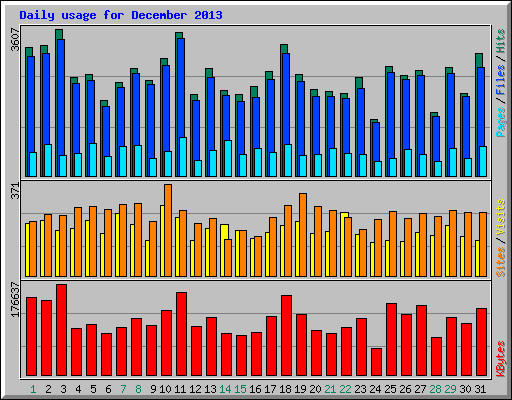Select the shortest red KBytes bar on day 24

pos(376,362)
